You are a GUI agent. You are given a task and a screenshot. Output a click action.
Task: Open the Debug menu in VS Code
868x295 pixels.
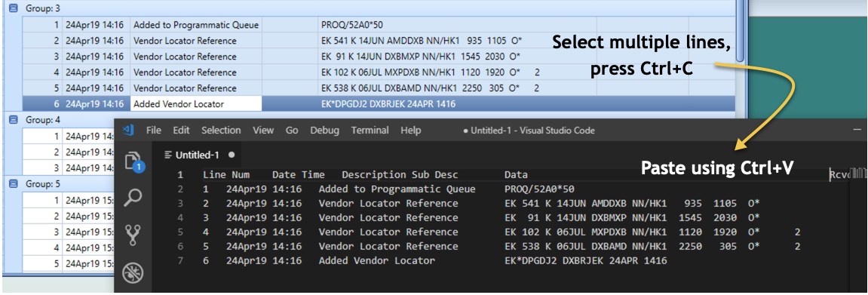pos(324,131)
